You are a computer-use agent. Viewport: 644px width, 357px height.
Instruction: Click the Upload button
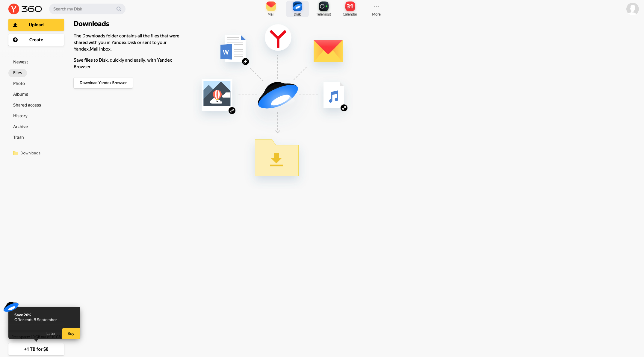[x=36, y=25]
